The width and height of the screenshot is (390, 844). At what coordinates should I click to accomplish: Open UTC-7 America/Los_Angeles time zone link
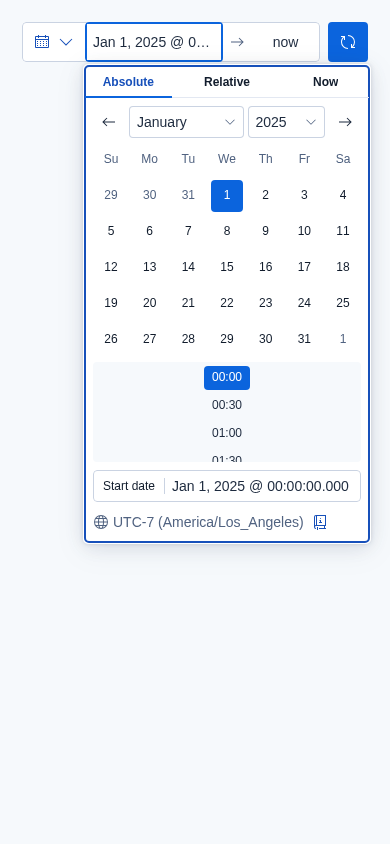(208, 522)
